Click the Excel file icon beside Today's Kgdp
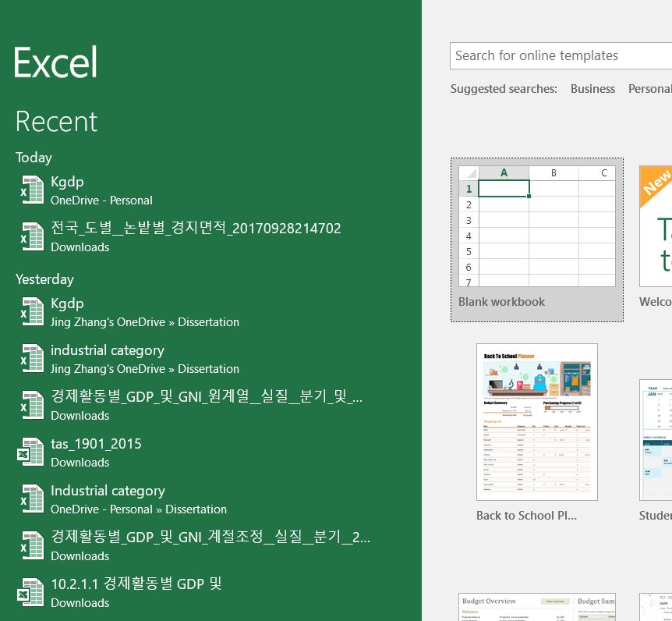Viewport: 672px width, 621px height. 32,190
